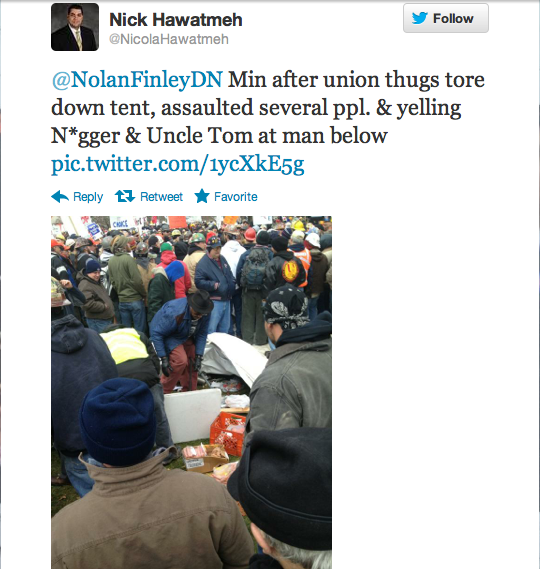Screen dimensions: 540x569
Task: Open the pic.twitter.com/1ycXkE5g link
Action: (x=177, y=164)
